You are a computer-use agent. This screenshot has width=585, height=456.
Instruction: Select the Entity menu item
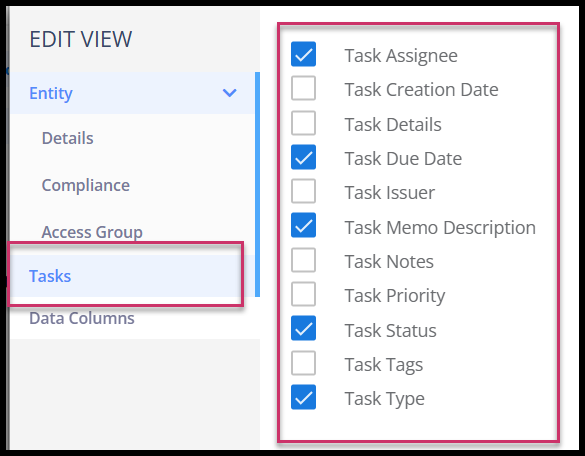click(132, 93)
